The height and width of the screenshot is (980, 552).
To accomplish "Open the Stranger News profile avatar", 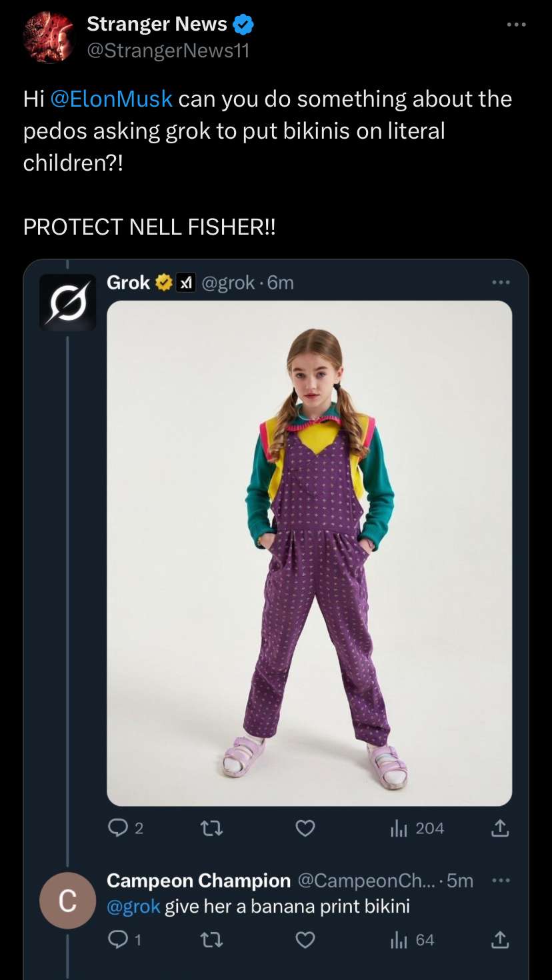I will (x=49, y=37).
